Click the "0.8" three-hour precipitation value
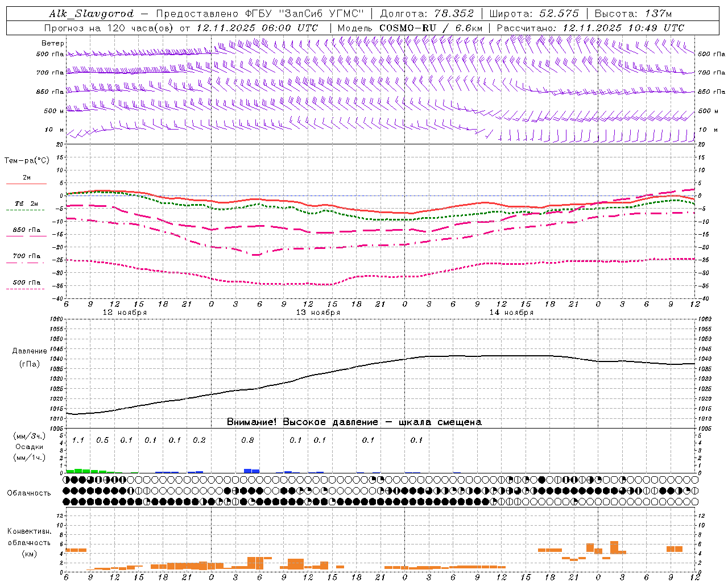The image size is (728, 582). 247,440
